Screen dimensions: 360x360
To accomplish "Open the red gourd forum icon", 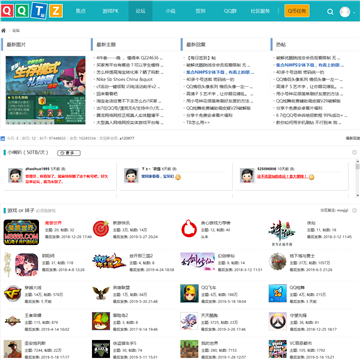I will 189,229.
